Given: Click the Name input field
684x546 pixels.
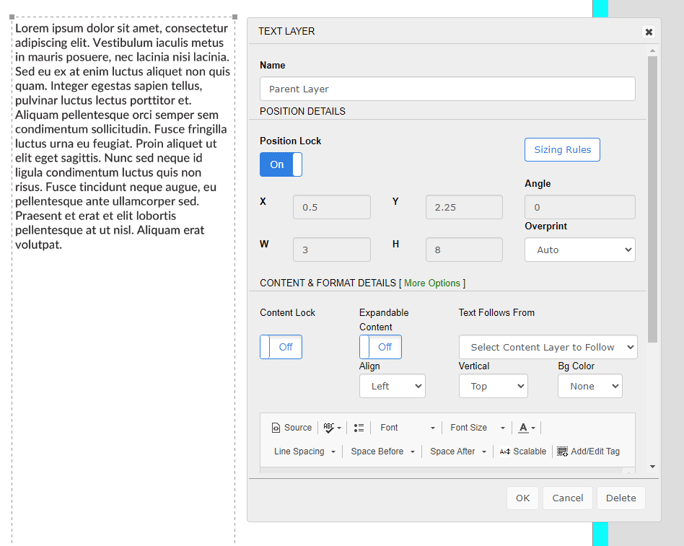Looking at the screenshot, I should click(447, 89).
